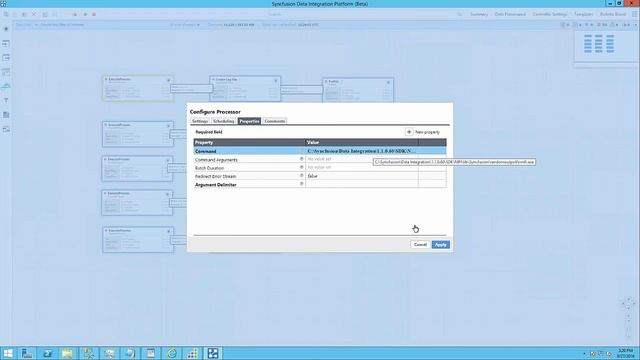Click the remote process group cloud icon
This screenshot has height=360, width=640.
pos(6,86)
